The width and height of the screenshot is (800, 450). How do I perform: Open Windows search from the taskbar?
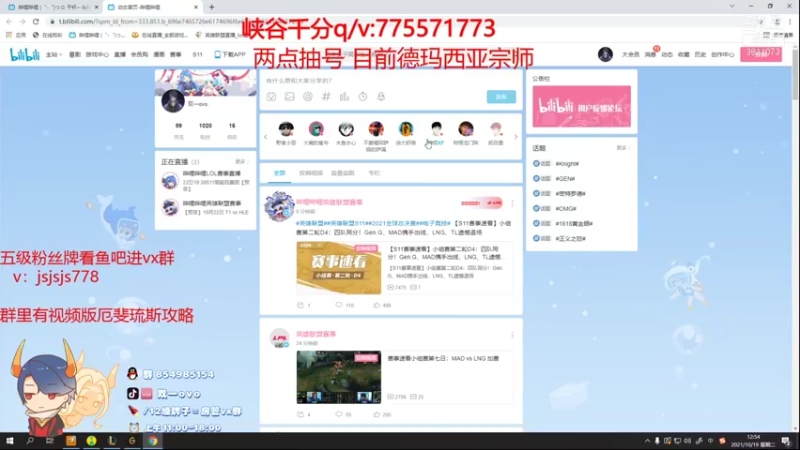point(30,441)
